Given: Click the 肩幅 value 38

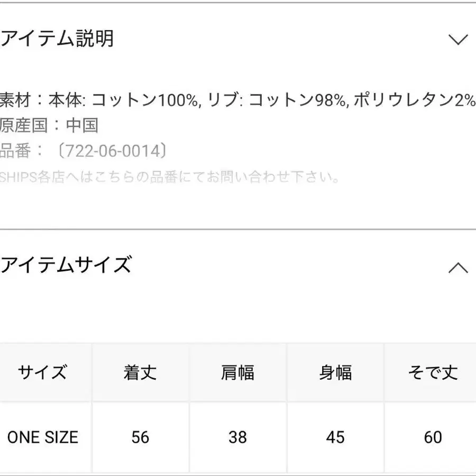Looking at the screenshot, I should (237, 437).
